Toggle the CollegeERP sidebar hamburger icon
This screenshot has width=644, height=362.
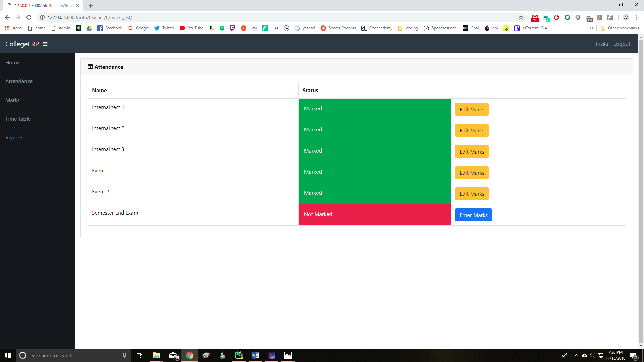(45, 44)
